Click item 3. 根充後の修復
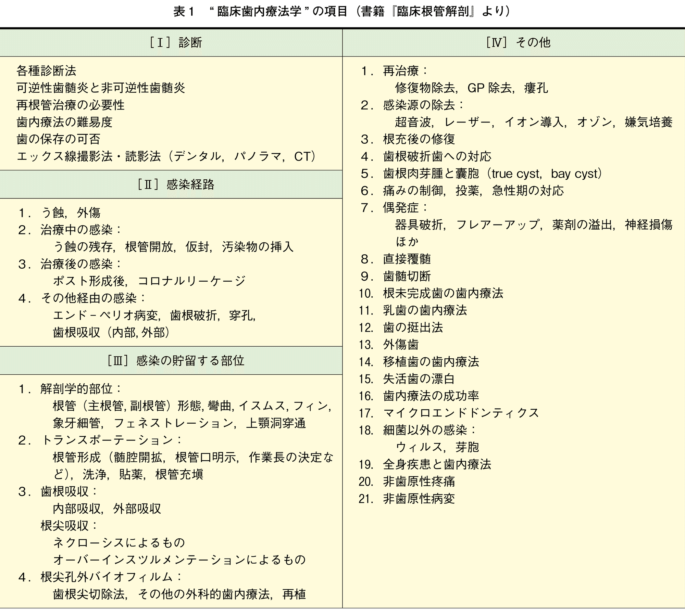The width and height of the screenshot is (685, 616). [x=408, y=139]
